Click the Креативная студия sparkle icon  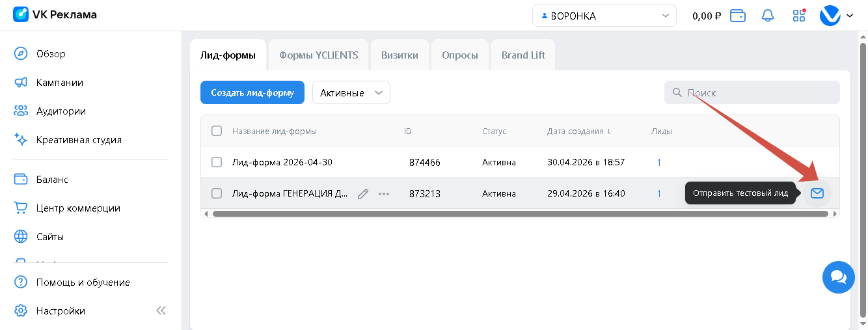21,140
